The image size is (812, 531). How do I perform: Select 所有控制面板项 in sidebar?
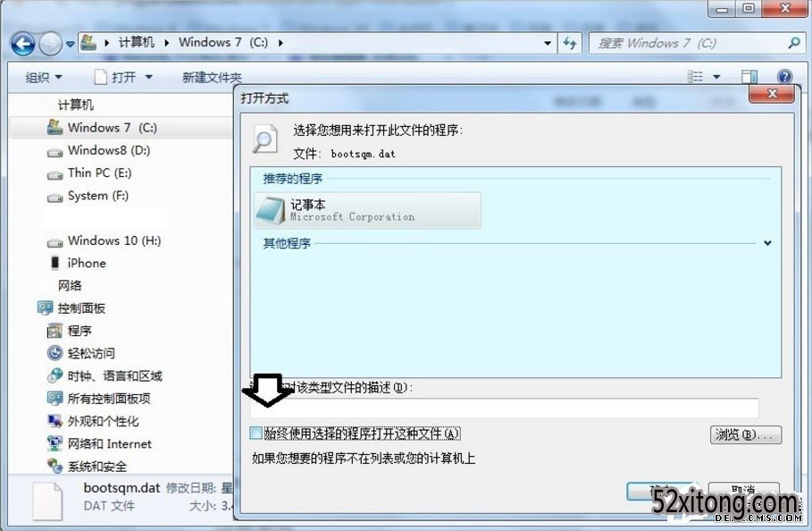point(109,399)
